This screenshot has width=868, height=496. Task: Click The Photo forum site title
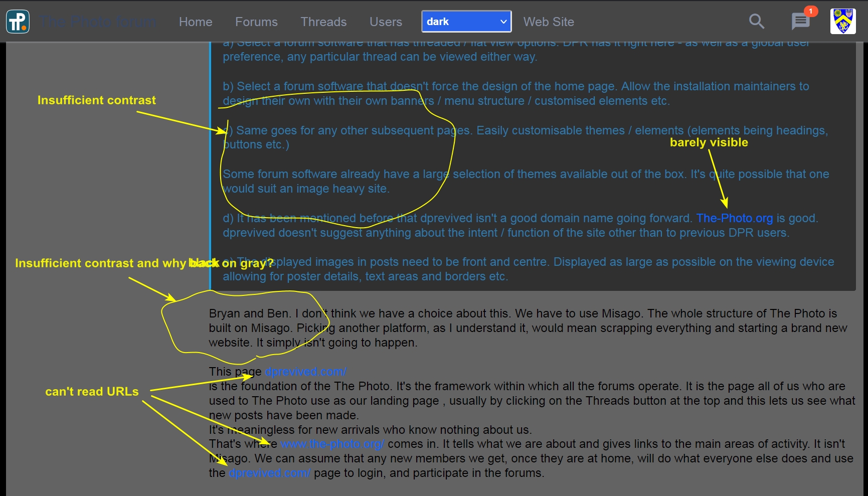tap(98, 22)
